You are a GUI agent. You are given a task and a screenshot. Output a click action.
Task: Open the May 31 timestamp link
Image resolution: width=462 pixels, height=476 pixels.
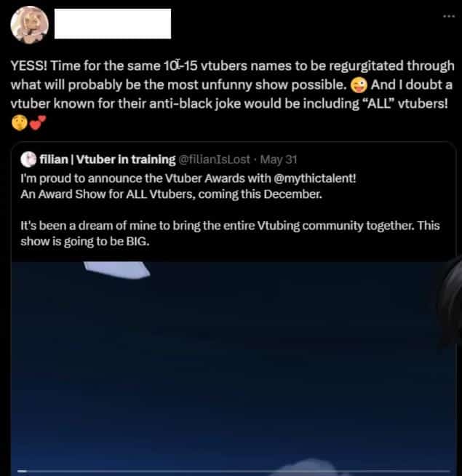coord(279,159)
